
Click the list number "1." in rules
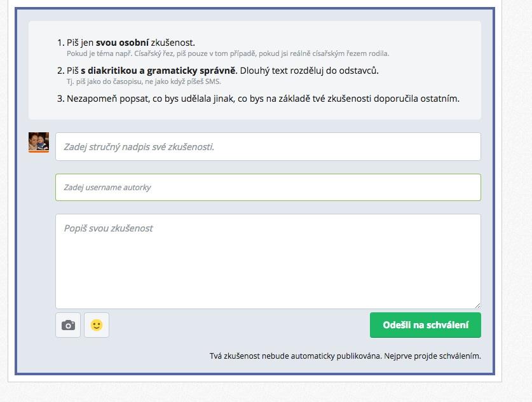(61, 43)
